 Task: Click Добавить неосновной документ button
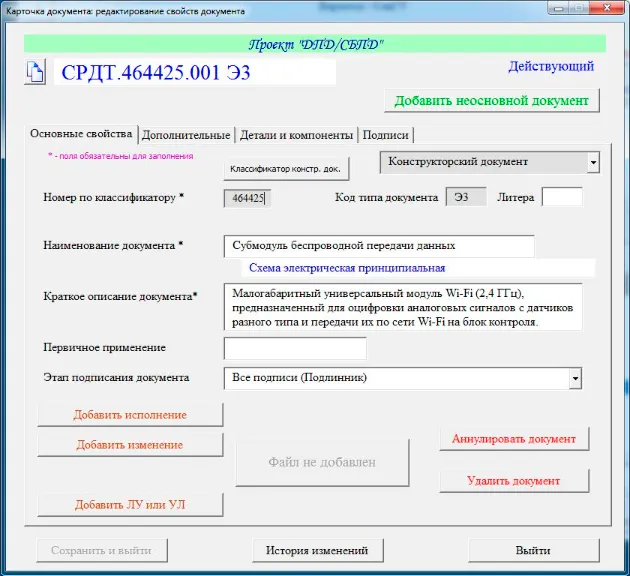[491, 101]
